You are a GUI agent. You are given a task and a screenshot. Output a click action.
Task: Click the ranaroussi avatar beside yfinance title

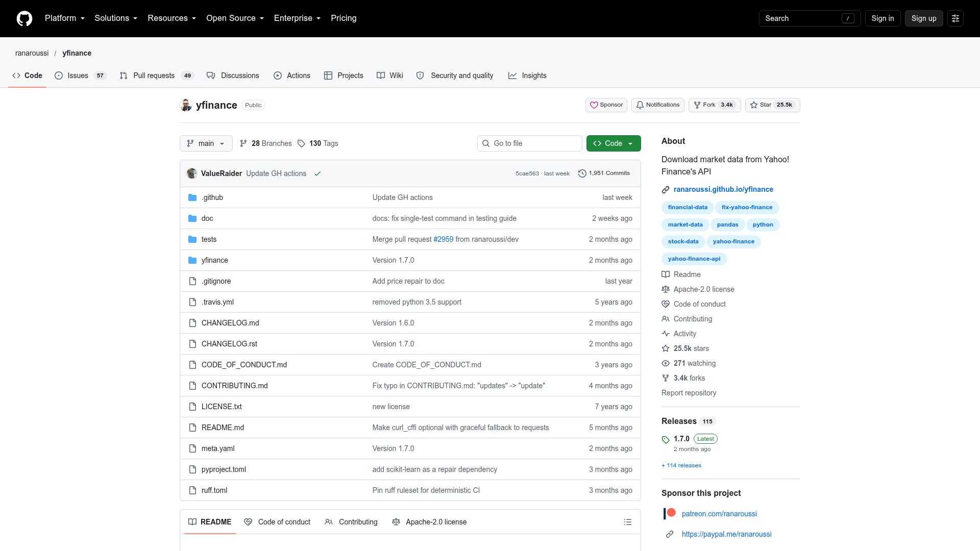(x=186, y=105)
